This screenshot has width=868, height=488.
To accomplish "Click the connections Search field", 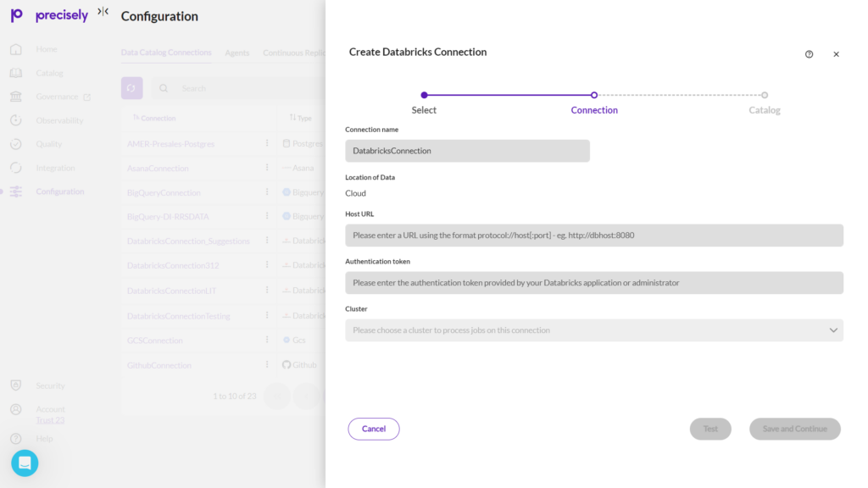I will coord(238,88).
